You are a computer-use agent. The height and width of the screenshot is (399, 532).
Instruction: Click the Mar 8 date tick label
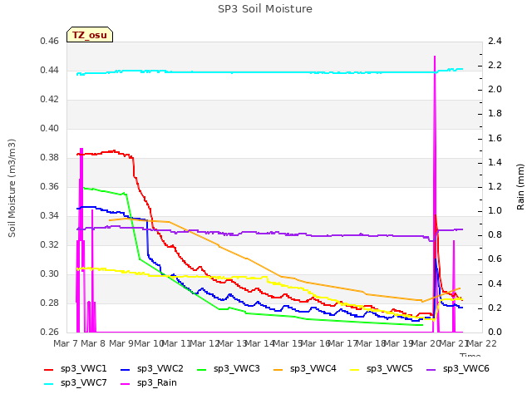point(93,343)
